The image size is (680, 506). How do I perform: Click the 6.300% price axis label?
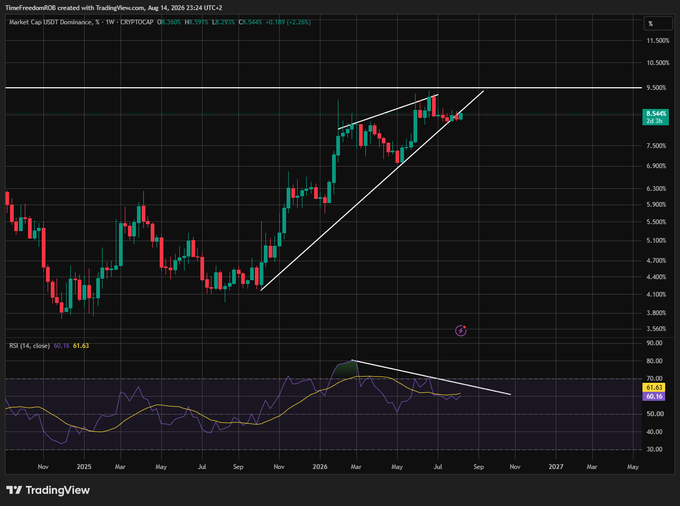656,189
